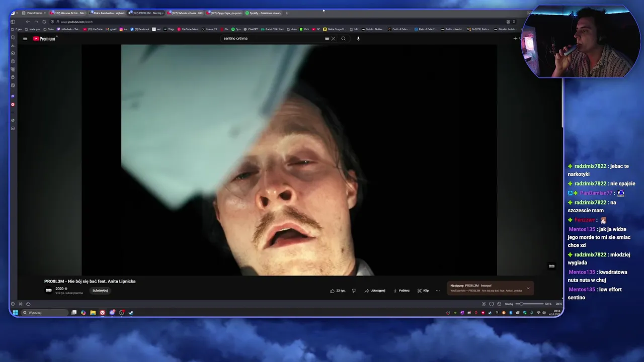Viewport: 644px width, 362px height.
Task: Open File Explorer from taskbar
Action: coord(93,313)
